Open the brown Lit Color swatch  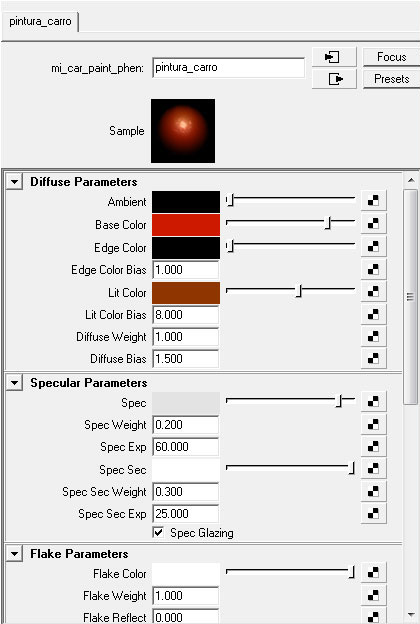pos(186,292)
